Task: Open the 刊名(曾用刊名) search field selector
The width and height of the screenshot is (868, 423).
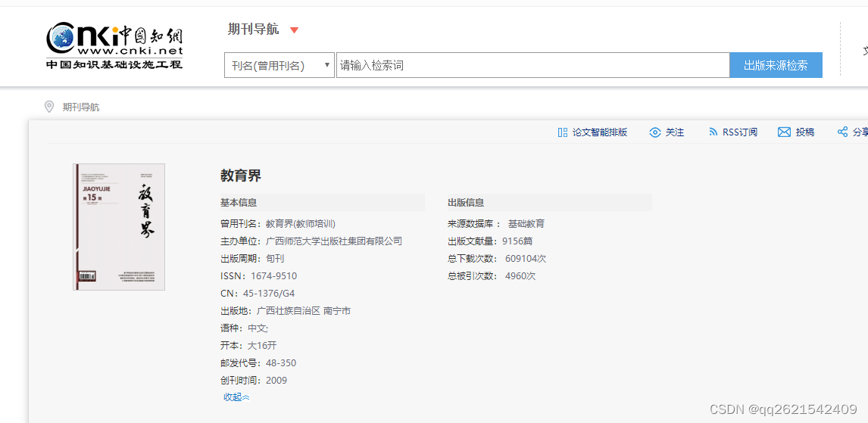Action: click(x=279, y=65)
